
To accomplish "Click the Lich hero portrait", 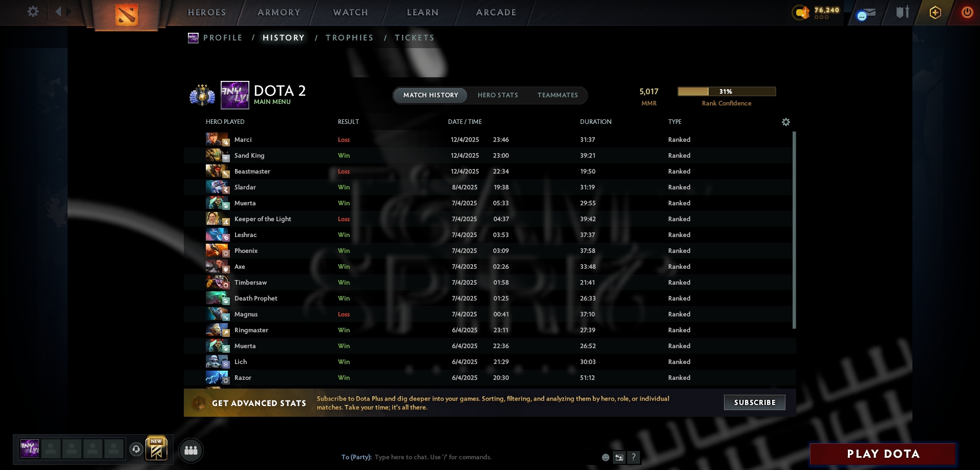I will click(217, 361).
